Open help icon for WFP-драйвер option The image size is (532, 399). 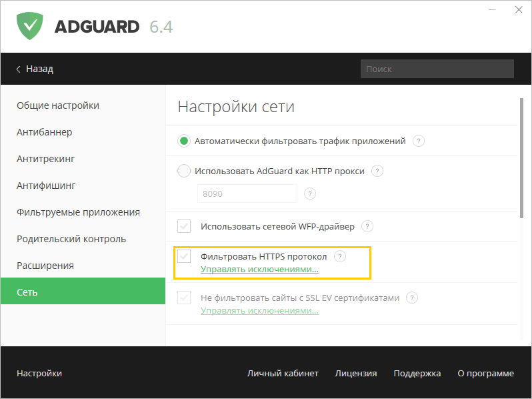(x=367, y=226)
